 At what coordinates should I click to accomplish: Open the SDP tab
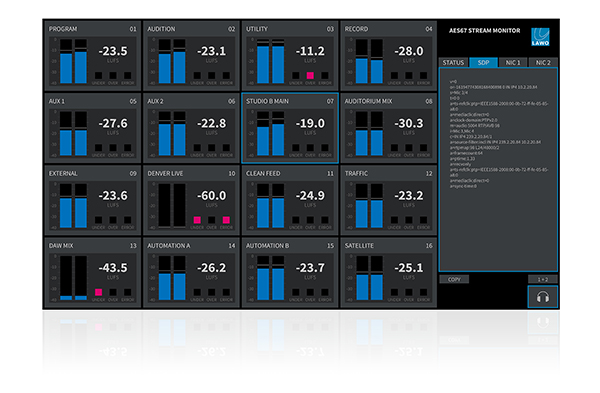point(483,62)
